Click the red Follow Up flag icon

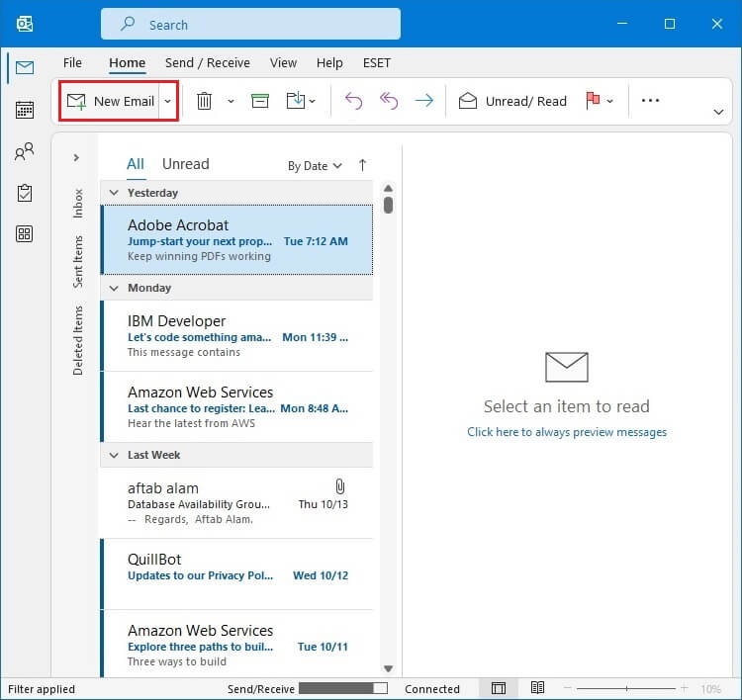click(x=593, y=100)
